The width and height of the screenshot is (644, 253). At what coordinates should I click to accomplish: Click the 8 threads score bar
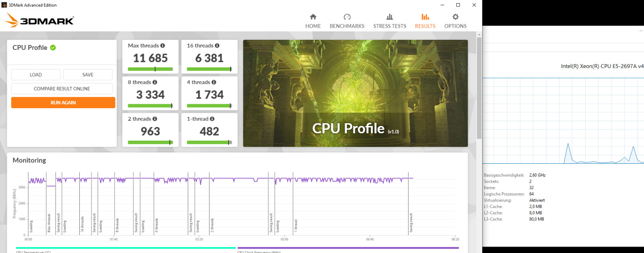(x=150, y=106)
